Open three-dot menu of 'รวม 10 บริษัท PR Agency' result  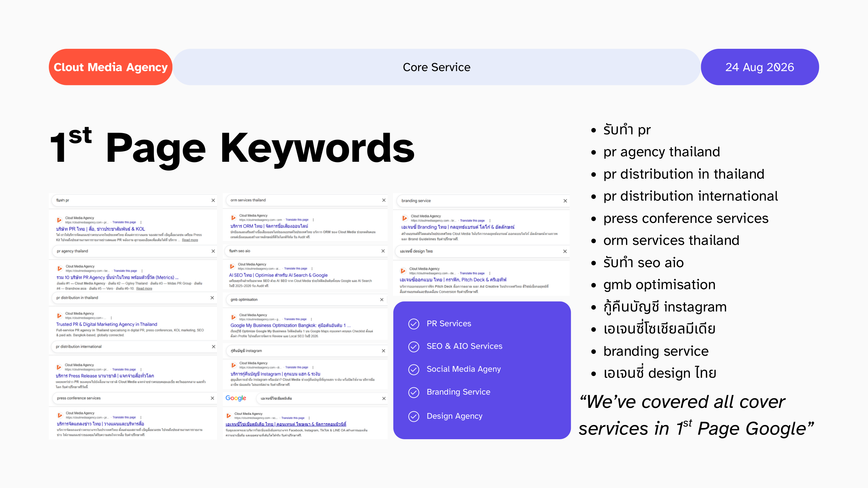tap(142, 271)
